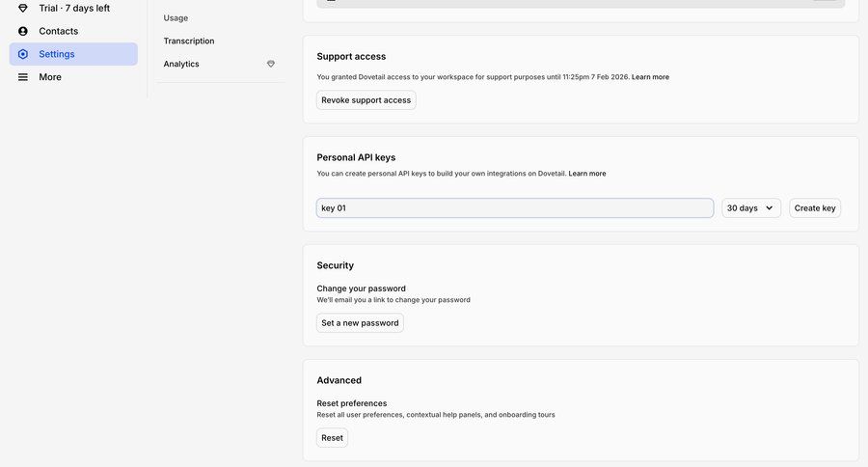Focus the API key name field
Image resolution: width=868 pixels, height=467 pixels.
point(515,208)
